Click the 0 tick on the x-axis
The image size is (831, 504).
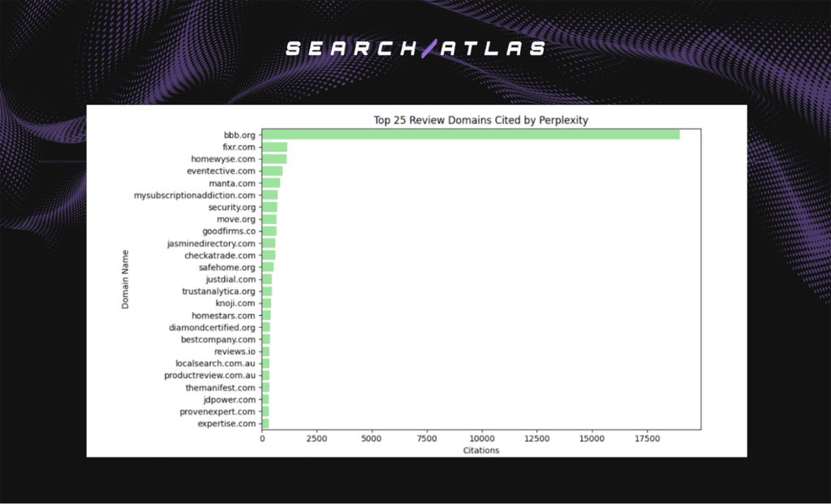(x=261, y=437)
